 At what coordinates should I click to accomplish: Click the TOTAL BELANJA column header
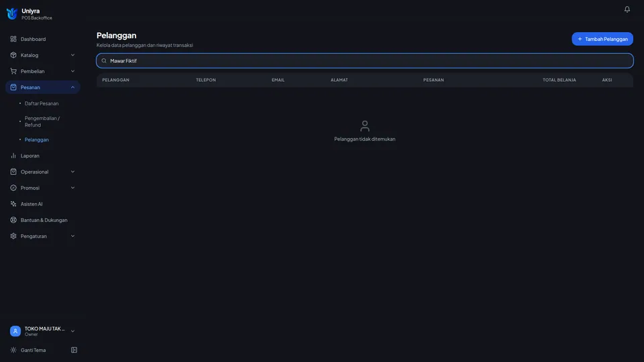click(x=559, y=80)
